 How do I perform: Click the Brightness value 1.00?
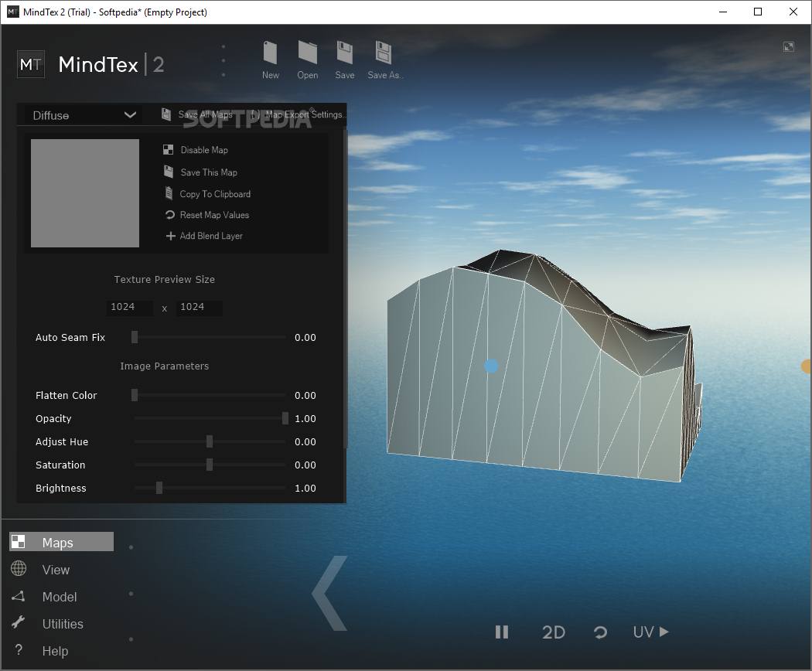[x=305, y=489]
